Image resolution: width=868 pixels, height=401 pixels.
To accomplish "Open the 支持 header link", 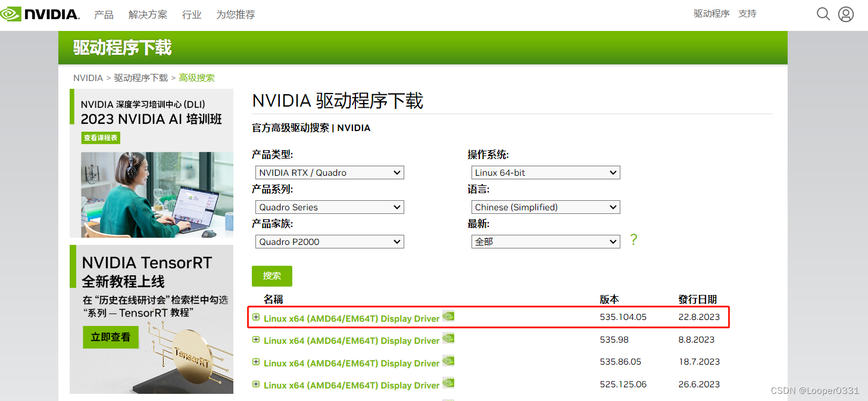I will 747,13.
